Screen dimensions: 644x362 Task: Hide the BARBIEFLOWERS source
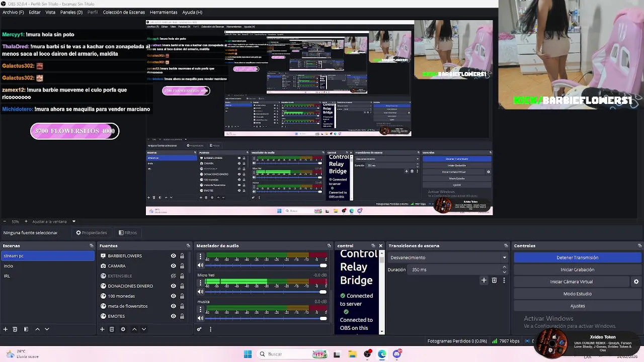pyautogui.click(x=173, y=256)
